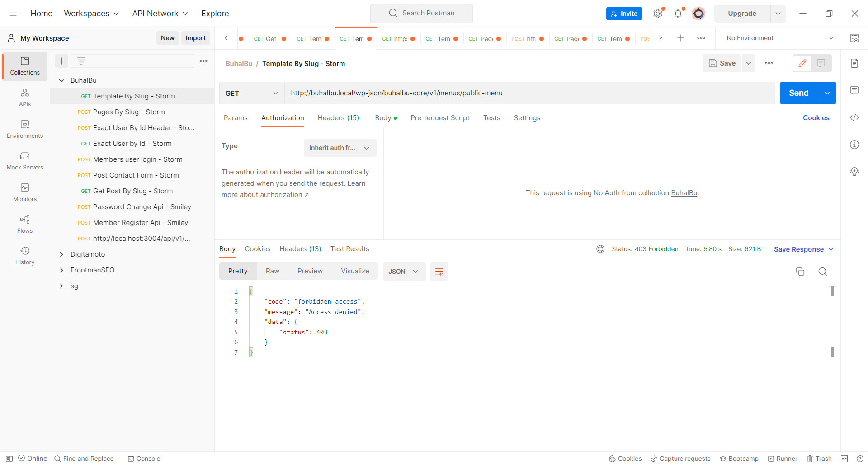
Task: Open History in the sidebar
Action: (25, 256)
